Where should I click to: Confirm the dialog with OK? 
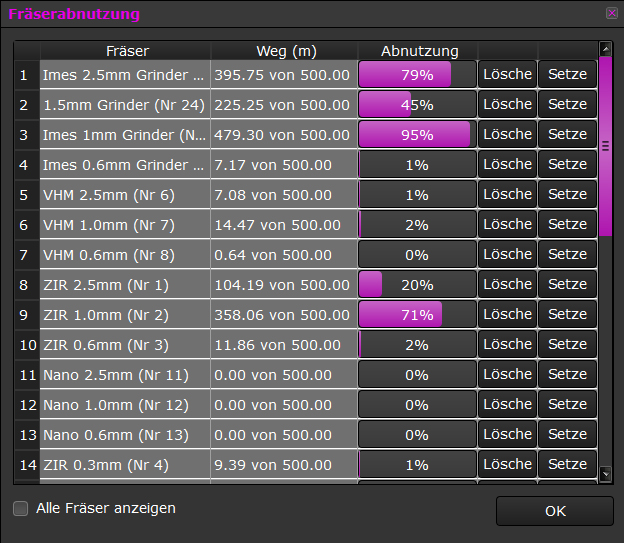coord(554,511)
